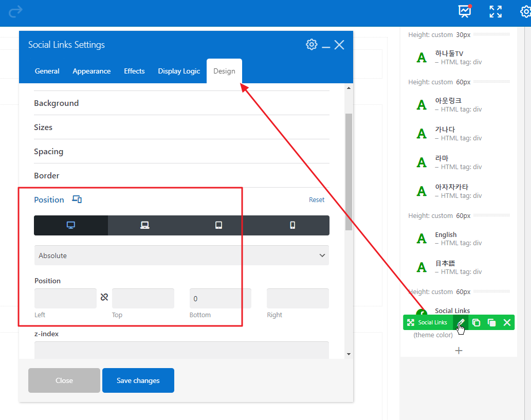531x420 pixels.
Task: Click the A icon for English element
Action: tap(422, 239)
